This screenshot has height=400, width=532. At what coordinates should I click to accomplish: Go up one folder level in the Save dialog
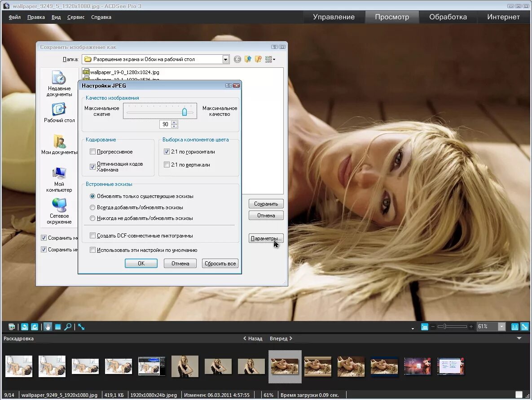pyautogui.click(x=248, y=59)
